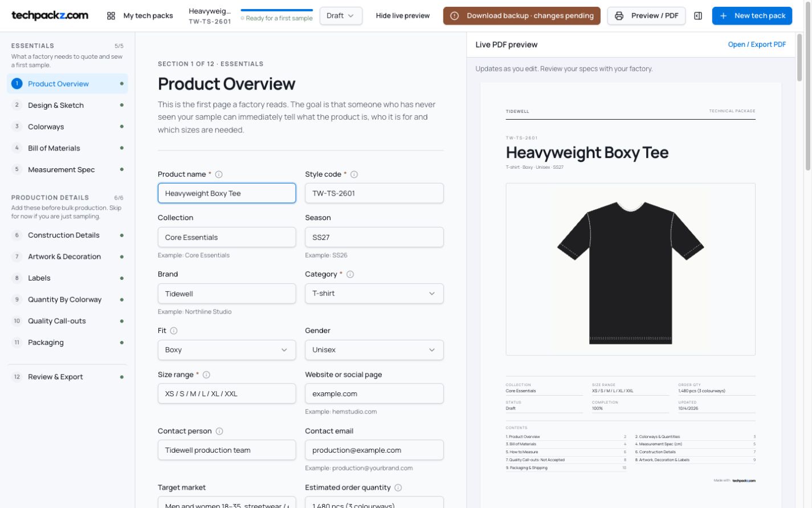Click the info icon beside Product name

tap(219, 174)
